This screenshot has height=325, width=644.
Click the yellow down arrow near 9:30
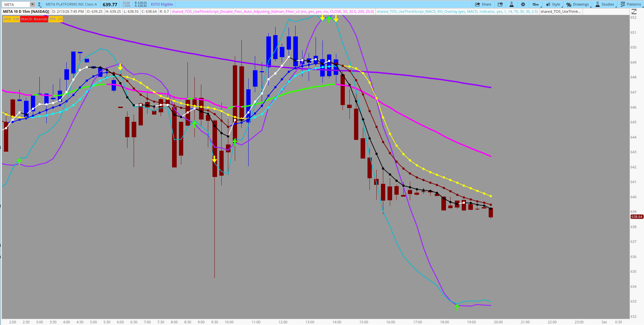(214, 159)
